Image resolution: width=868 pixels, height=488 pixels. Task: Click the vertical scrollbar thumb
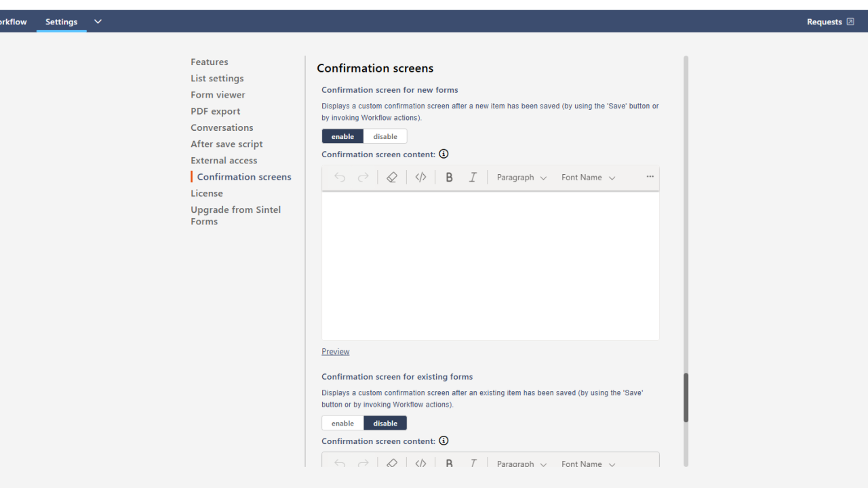point(686,398)
